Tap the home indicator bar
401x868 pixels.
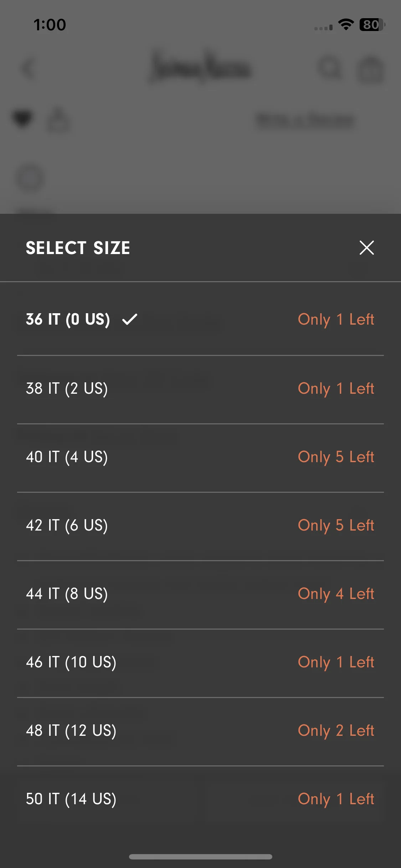tap(200, 857)
